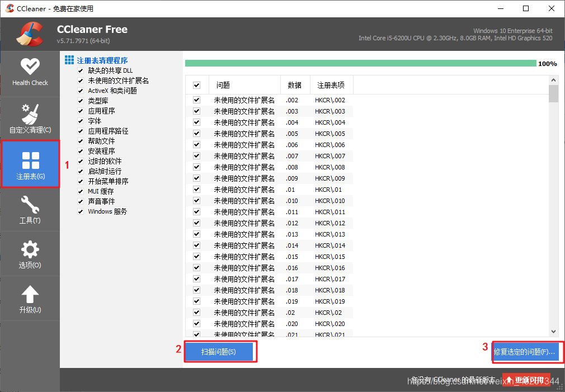
Task: Toggle 启动时运行 checkbox
Action: [x=81, y=172]
